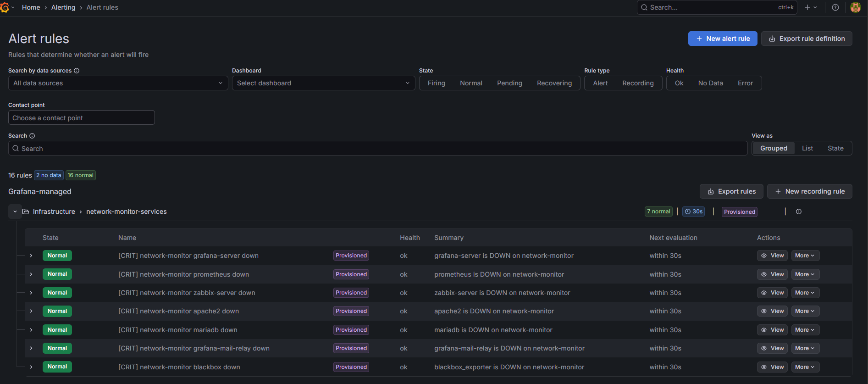Expand the grafana-server down rule row
Viewport: 868px width, 384px height.
click(31, 256)
